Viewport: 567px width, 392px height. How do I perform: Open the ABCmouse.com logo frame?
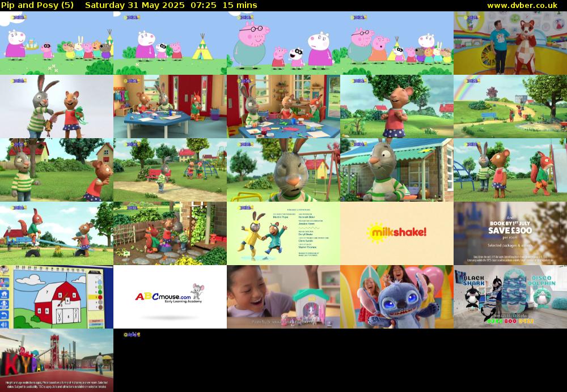pyautogui.click(x=170, y=297)
